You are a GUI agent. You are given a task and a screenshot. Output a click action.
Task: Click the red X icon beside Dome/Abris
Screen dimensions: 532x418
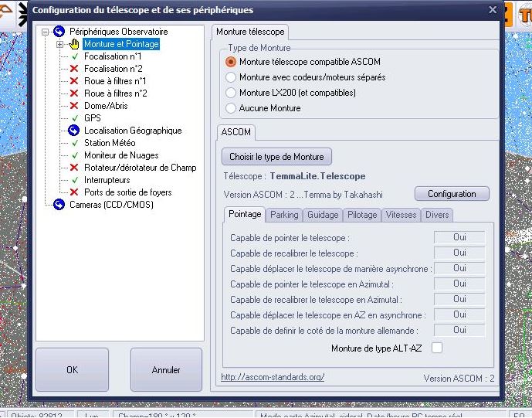click(x=74, y=106)
